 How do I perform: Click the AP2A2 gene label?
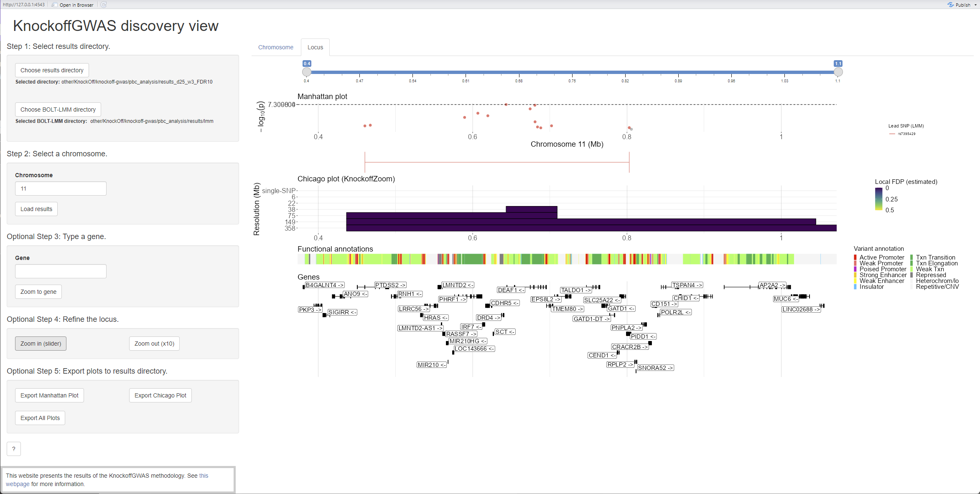[772, 285]
